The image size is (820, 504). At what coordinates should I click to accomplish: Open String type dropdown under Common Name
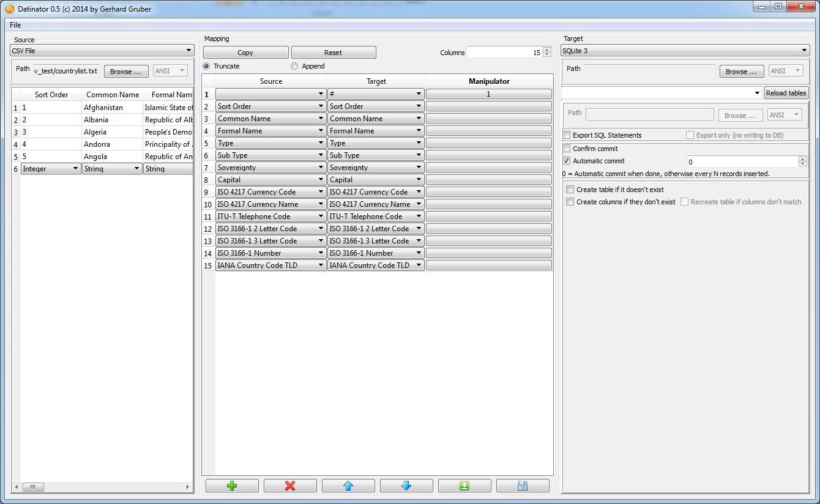112,169
